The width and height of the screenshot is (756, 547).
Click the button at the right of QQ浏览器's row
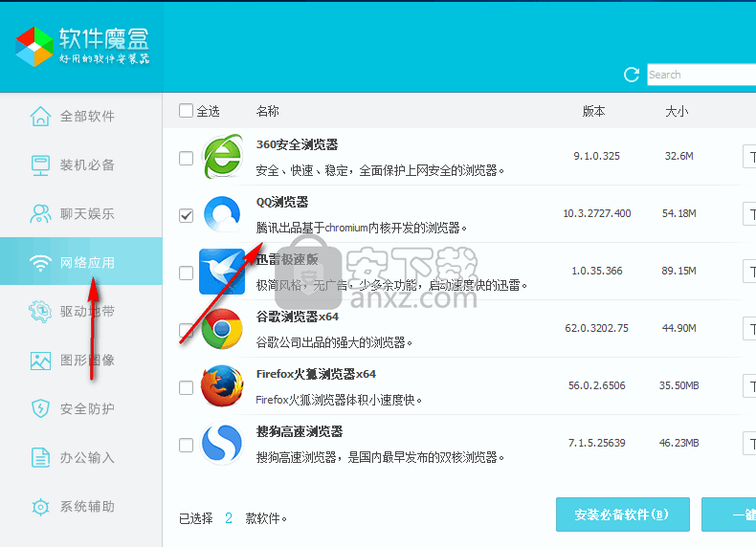tap(749, 214)
